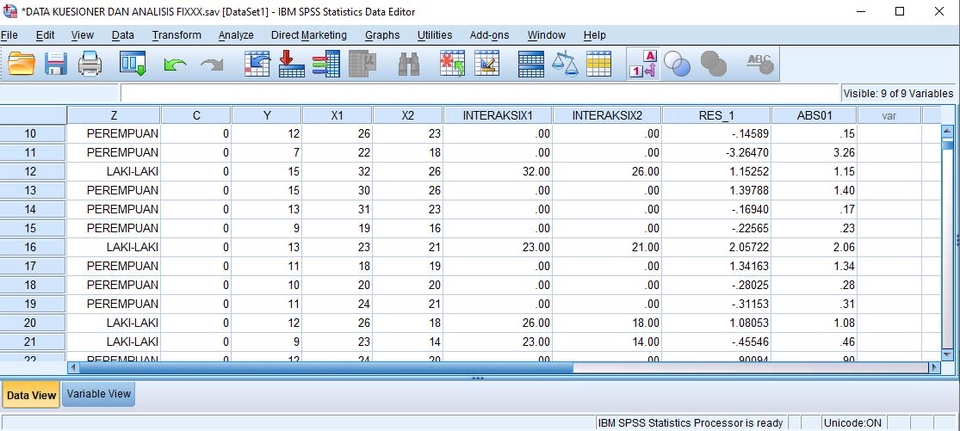
Task: Click the Print toolbar icon
Action: [90, 64]
